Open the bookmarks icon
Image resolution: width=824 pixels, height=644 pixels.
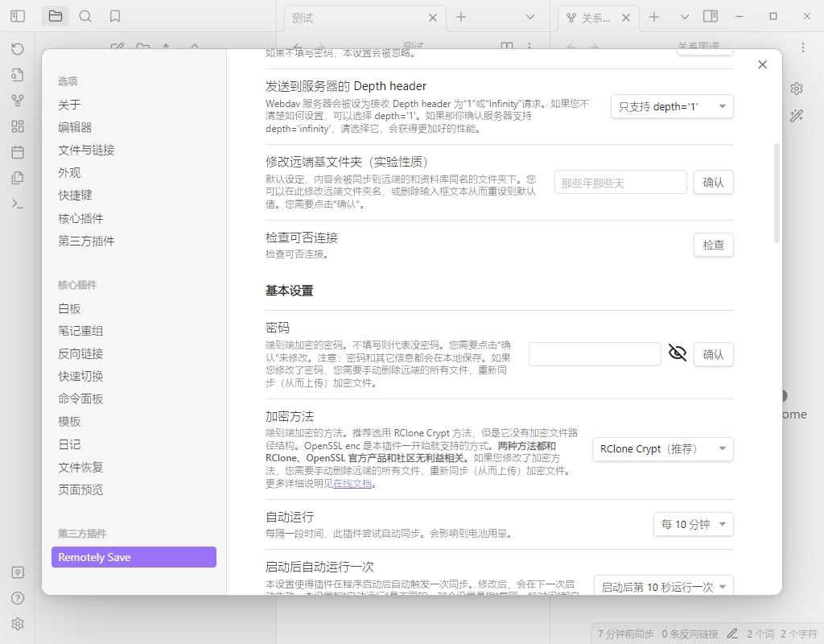point(115,16)
